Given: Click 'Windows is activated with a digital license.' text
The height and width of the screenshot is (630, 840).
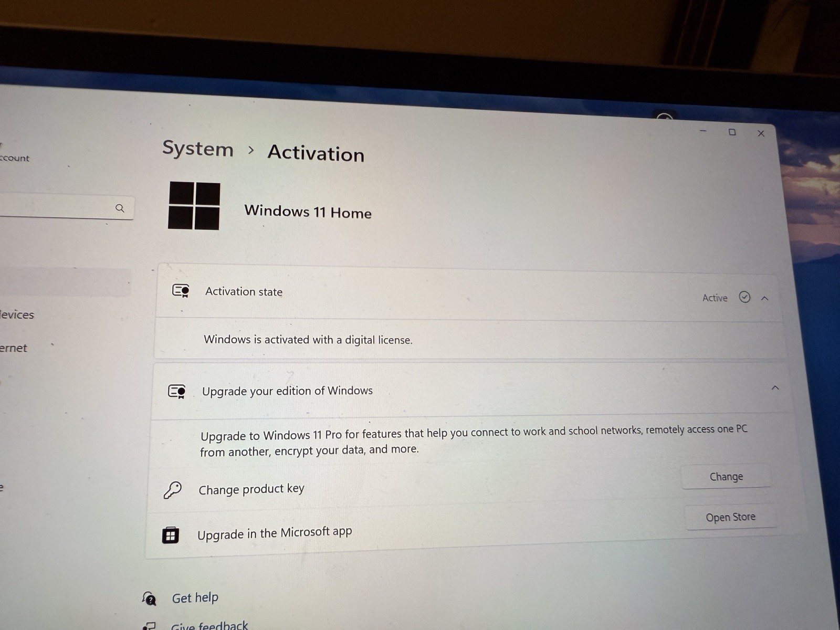Looking at the screenshot, I should pyautogui.click(x=308, y=340).
